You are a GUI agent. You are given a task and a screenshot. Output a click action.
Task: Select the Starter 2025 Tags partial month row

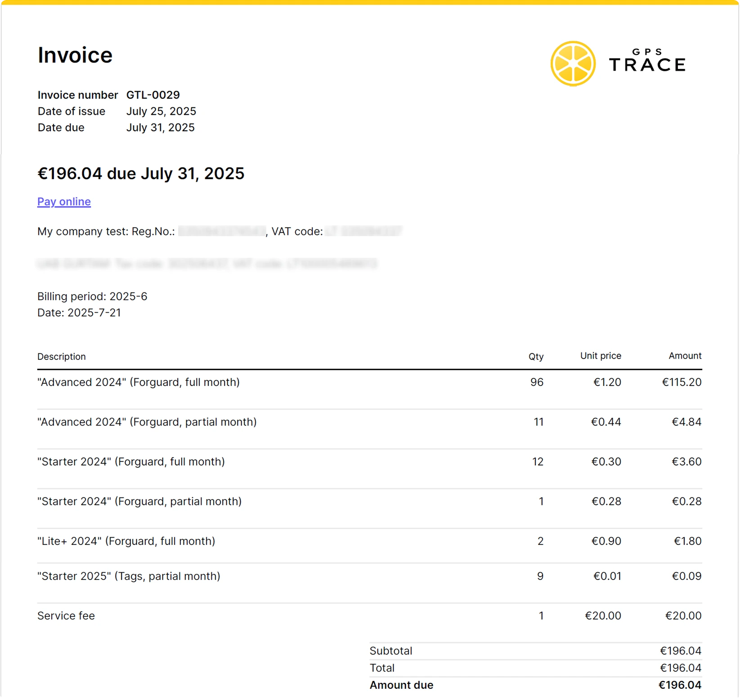click(129, 576)
